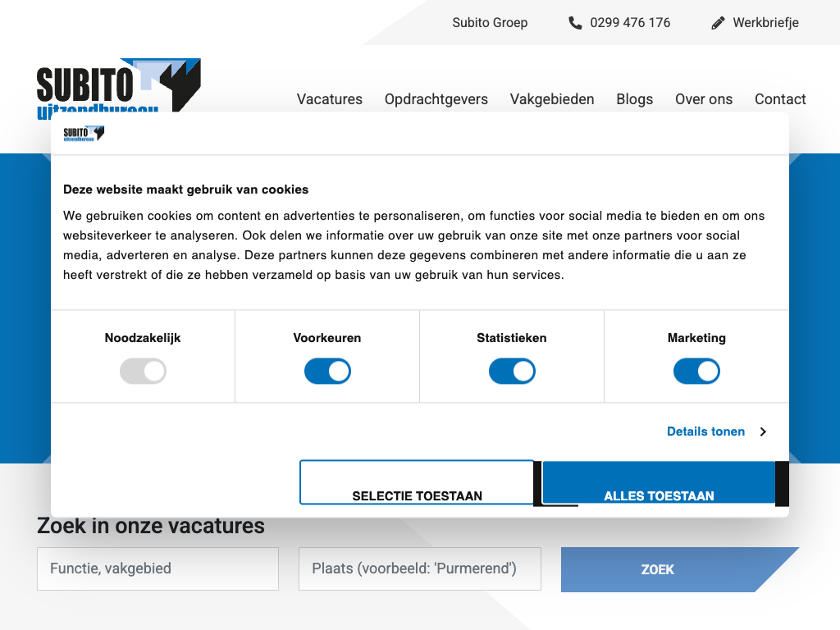This screenshot has width=840, height=630.
Task: Open the Vakgebieden navigation item
Action: pos(552,99)
